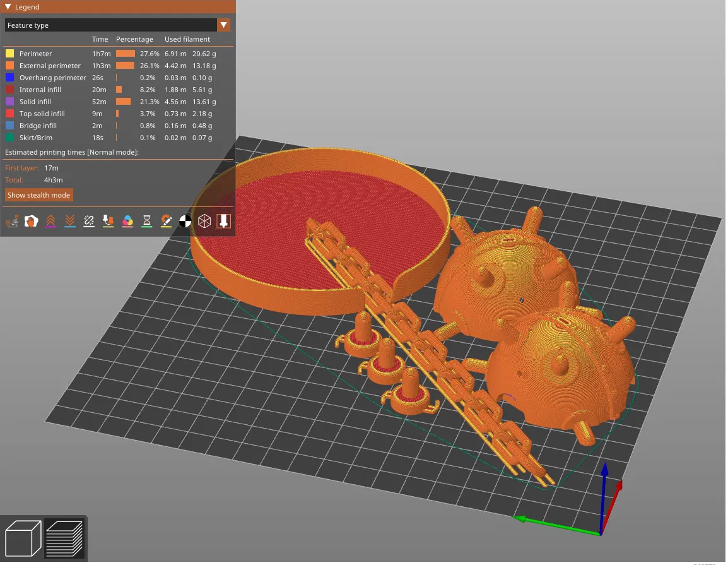728x565 pixels.
Task: Toggle Tool marker nozzle icon
Action: click(x=224, y=221)
